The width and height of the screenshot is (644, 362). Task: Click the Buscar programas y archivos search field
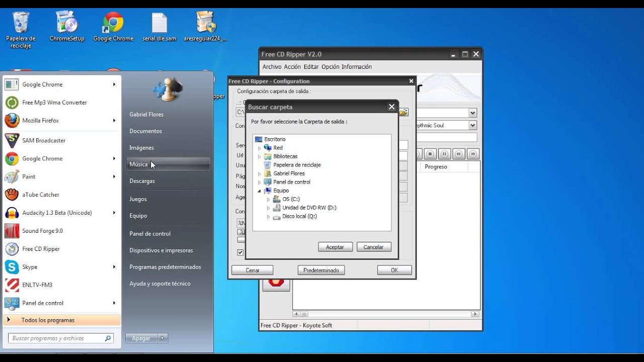(x=61, y=338)
